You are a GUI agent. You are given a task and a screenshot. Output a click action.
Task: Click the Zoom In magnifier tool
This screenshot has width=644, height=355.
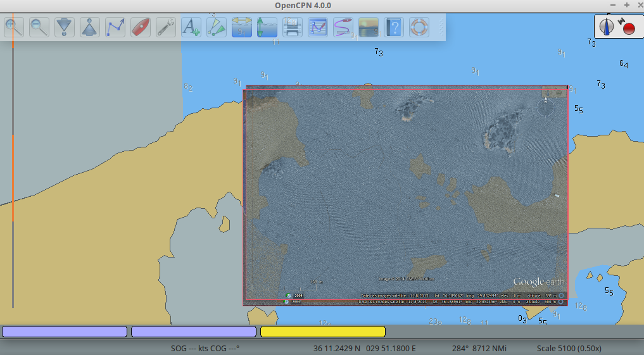(14, 27)
